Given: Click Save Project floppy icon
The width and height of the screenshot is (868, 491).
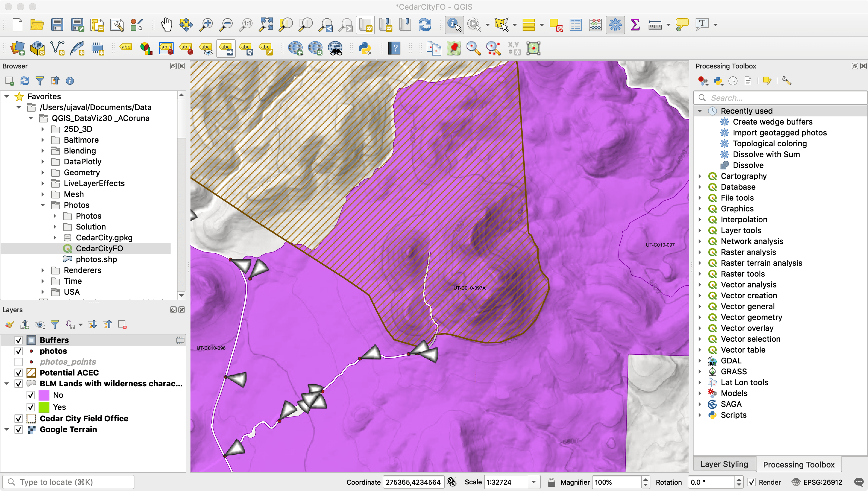Looking at the screenshot, I should click(57, 25).
